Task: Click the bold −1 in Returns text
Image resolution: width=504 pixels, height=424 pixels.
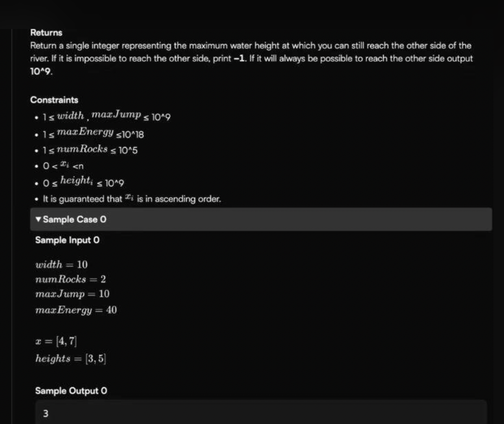Action: 240,59
